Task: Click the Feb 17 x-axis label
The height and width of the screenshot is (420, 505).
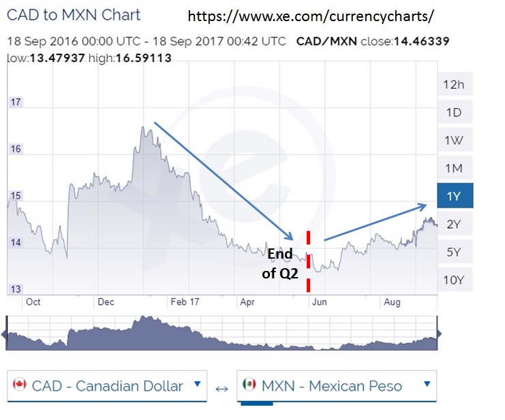Action: (x=185, y=301)
